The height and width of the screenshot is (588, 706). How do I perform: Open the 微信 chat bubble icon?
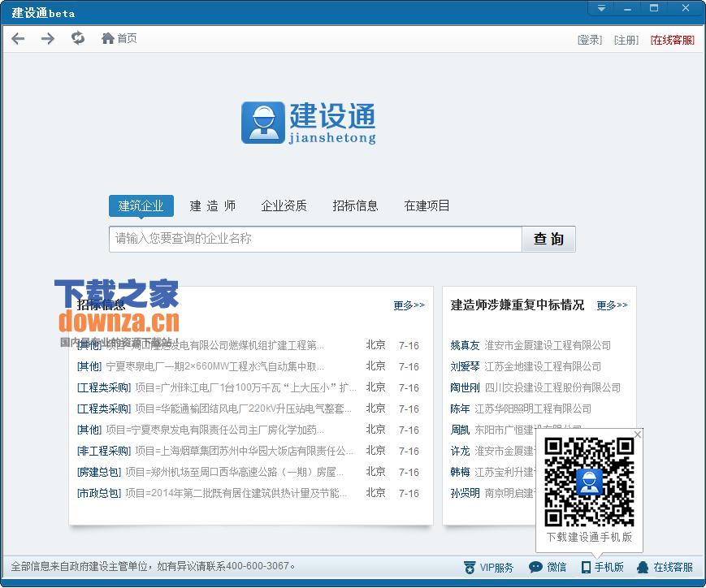coord(535,567)
